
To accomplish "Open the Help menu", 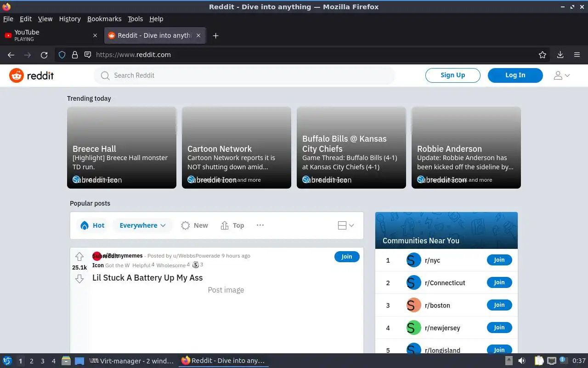I will (156, 19).
